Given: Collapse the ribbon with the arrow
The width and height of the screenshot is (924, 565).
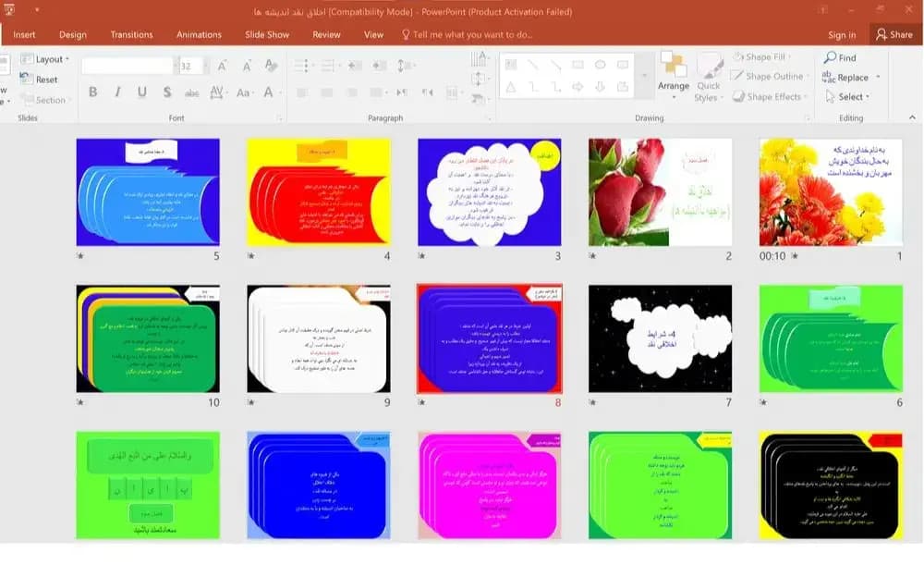Looking at the screenshot, I should pyautogui.click(x=912, y=118).
